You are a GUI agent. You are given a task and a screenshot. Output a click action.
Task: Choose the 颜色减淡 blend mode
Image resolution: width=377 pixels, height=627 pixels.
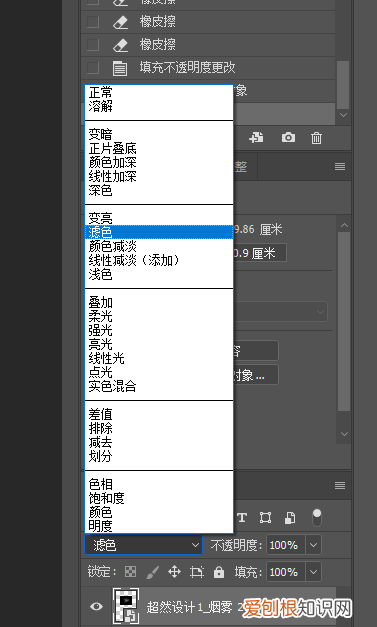coord(159,246)
